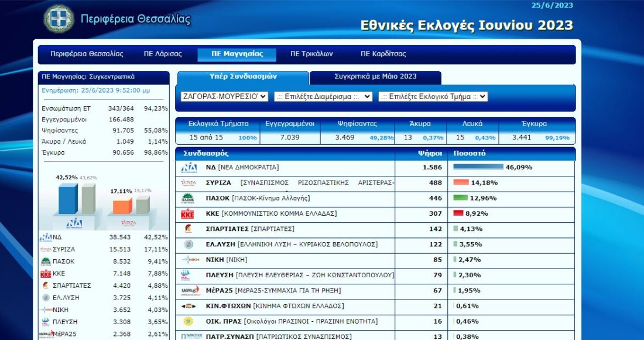Click the ΝΔ party logo in the results table

(x=189, y=167)
